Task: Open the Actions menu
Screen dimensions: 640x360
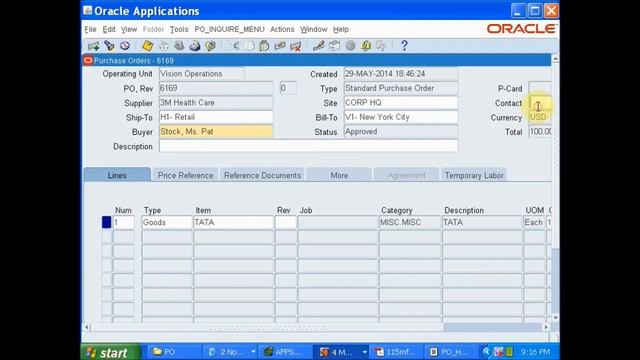Action: tap(282, 29)
